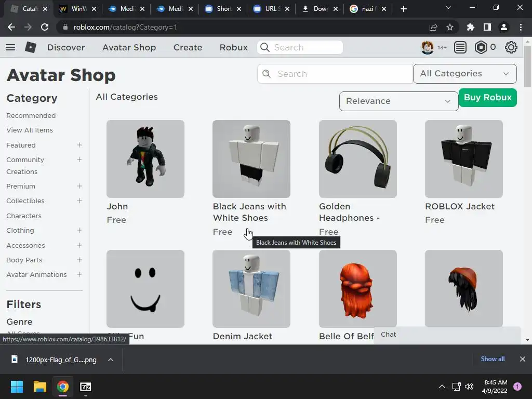Image resolution: width=532 pixels, height=399 pixels.
Task: Open Golden Headphones item thumbnail
Action: tap(357, 159)
